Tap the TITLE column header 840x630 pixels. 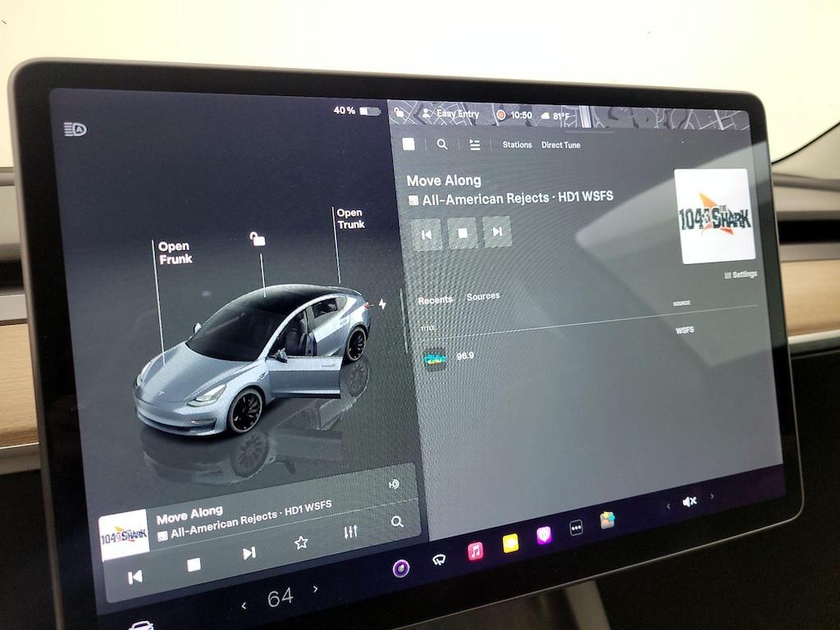point(428,328)
